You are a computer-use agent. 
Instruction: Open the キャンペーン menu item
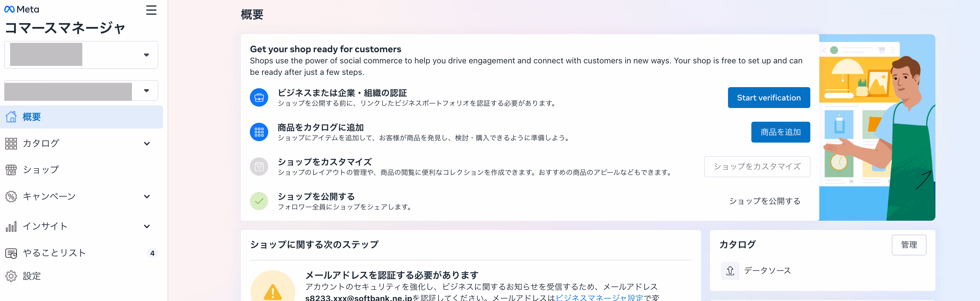(81, 197)
